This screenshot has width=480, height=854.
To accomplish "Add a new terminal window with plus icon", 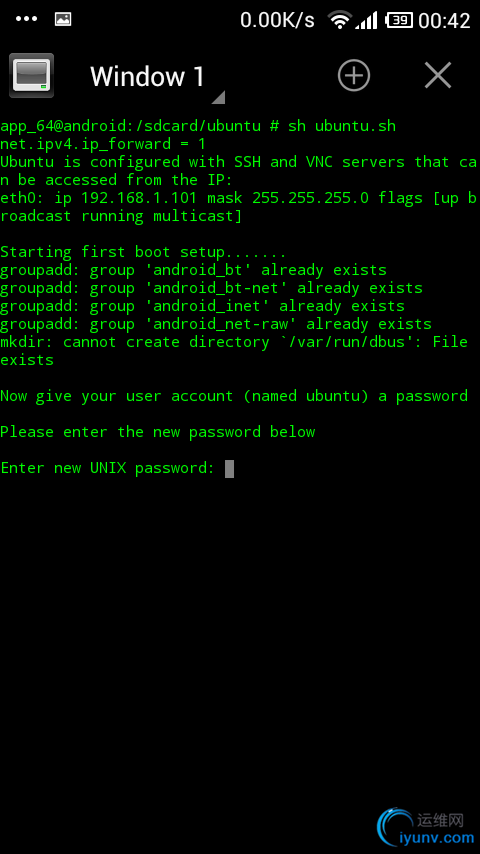I will (x=354, y=75).
